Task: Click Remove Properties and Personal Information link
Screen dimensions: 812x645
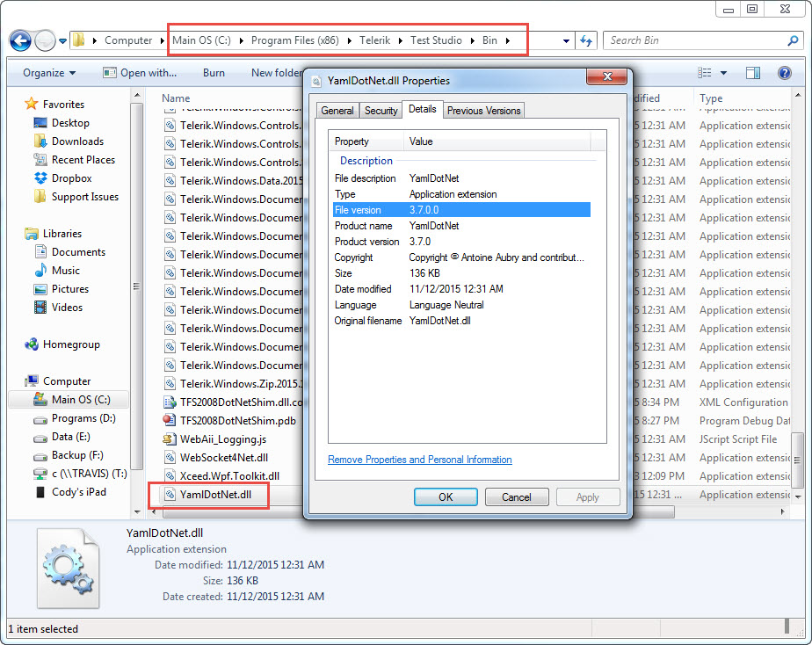Action: 420,460
